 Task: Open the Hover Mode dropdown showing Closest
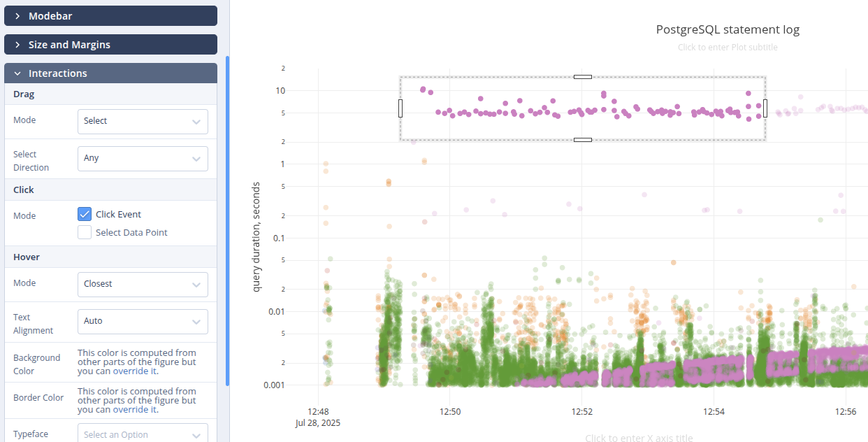[143, 284]
